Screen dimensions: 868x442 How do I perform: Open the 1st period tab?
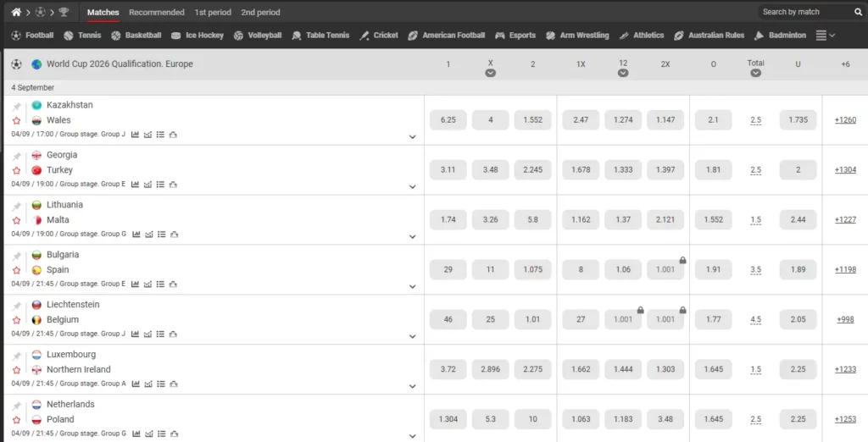[213, 13]
